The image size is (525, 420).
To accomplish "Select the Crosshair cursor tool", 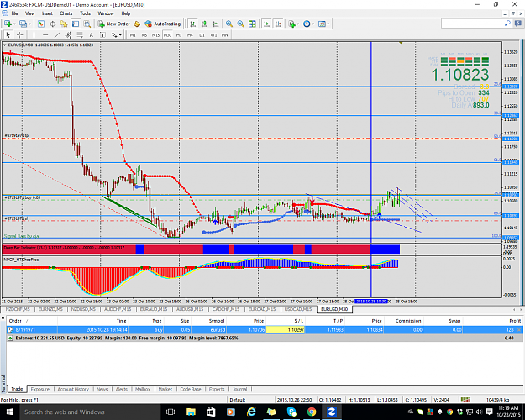I will pyautogui.click(x=20, y=34).
